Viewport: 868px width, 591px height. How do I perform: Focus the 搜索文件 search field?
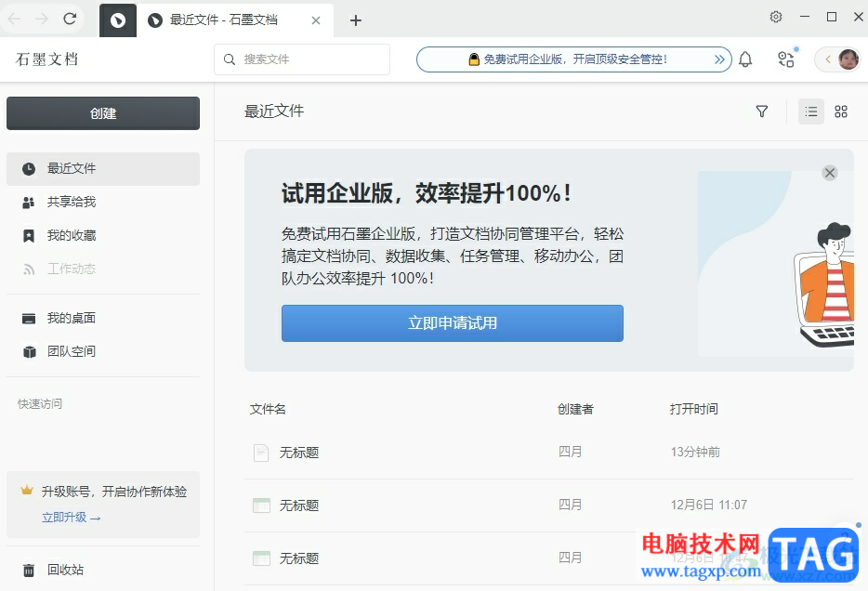click(x=302, y=59)
